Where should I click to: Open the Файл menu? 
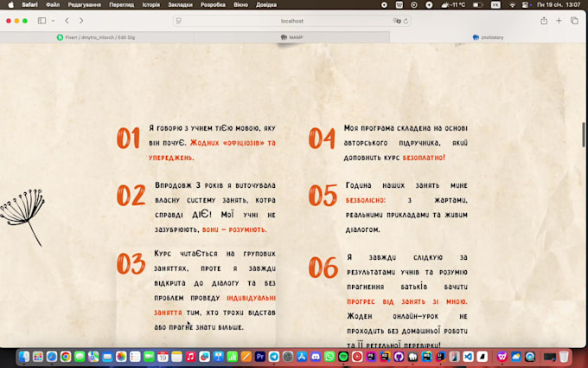[x=53, y=5]
